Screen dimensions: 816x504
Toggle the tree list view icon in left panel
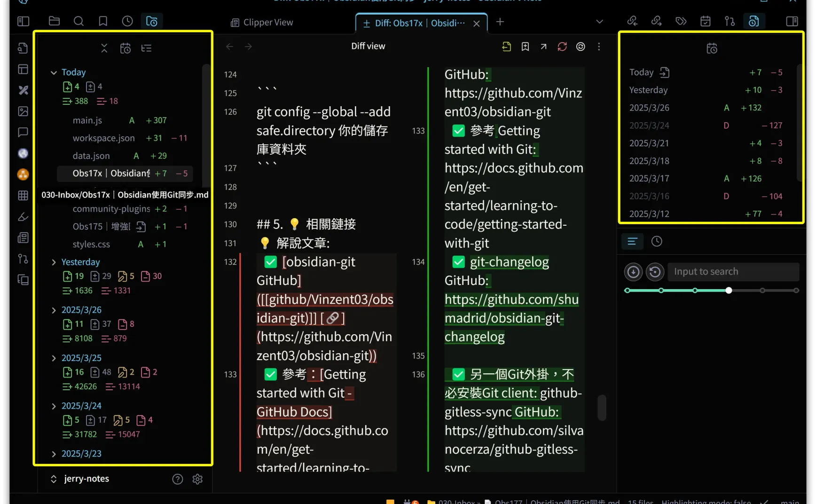click(x=146, y=48)
